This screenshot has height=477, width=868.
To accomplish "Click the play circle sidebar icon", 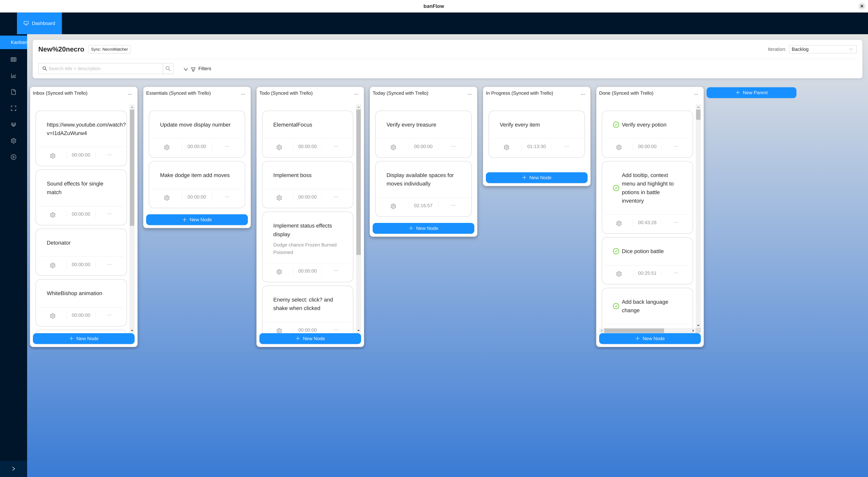I will (14, 157).
